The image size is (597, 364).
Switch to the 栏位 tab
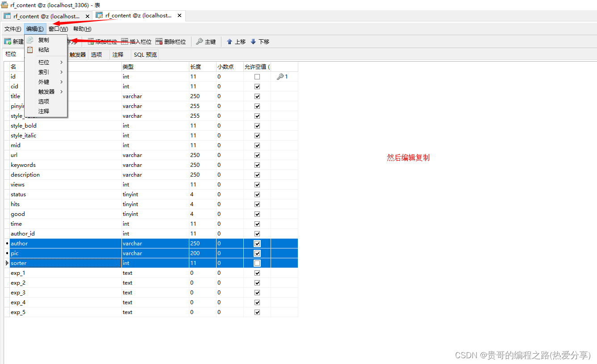point(11,54)
